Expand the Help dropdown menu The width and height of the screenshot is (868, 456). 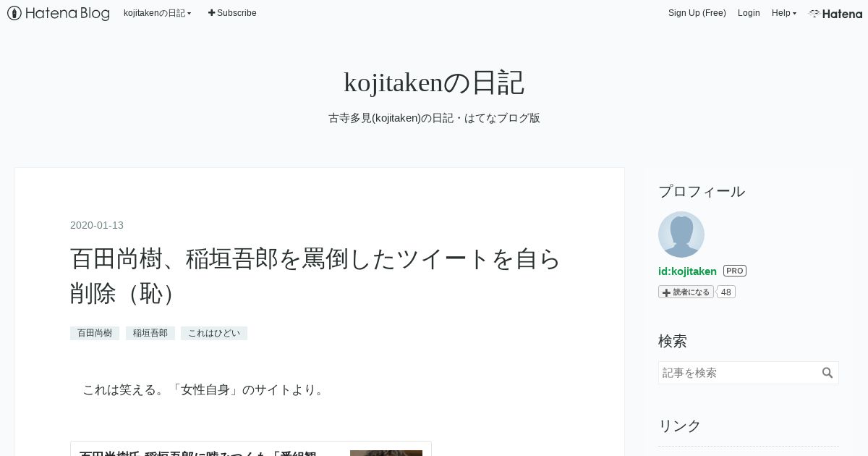tap(784, 13)
